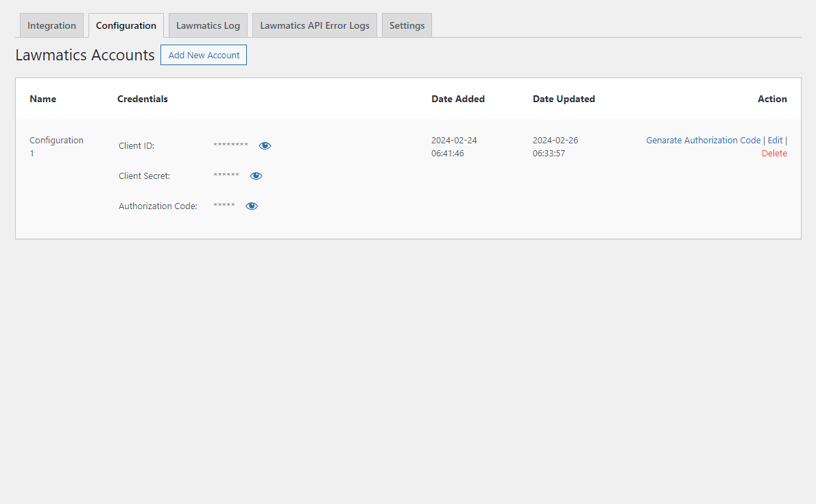Click Genarate Authorization Code link
Image resolution: width=816 pixels, height=504 pixels.
(703, 140)
